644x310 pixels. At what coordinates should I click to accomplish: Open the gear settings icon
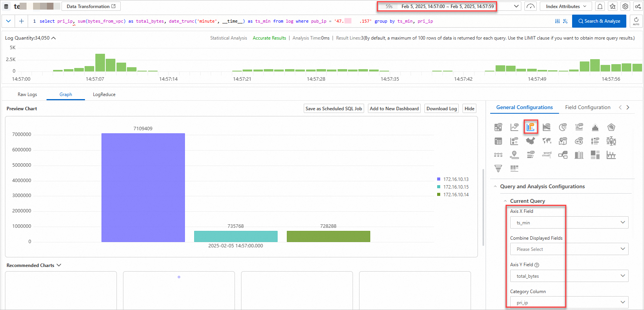click(x=626, y=7)
